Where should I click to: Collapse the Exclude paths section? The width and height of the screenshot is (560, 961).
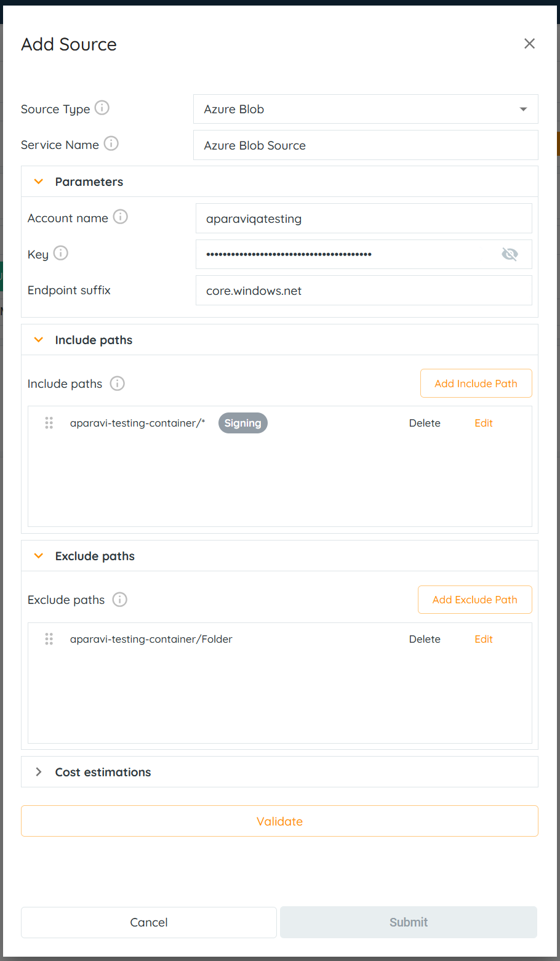coord(39,556)
